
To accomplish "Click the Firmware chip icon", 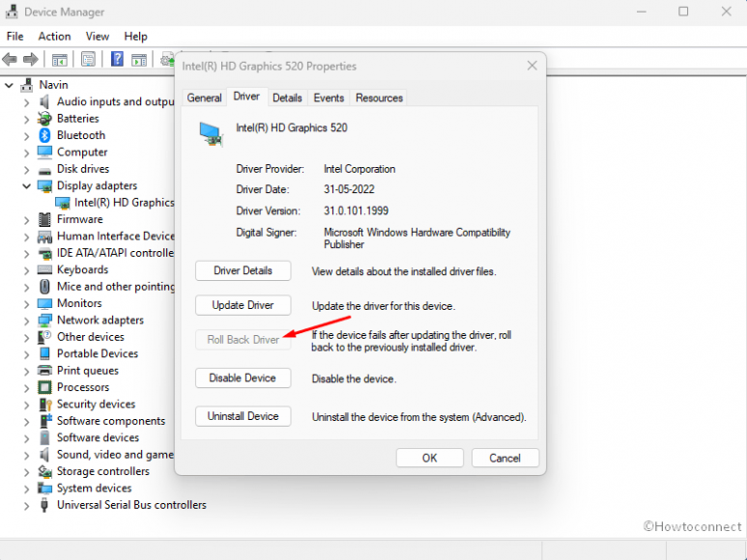I will click(x=44, y=219).
